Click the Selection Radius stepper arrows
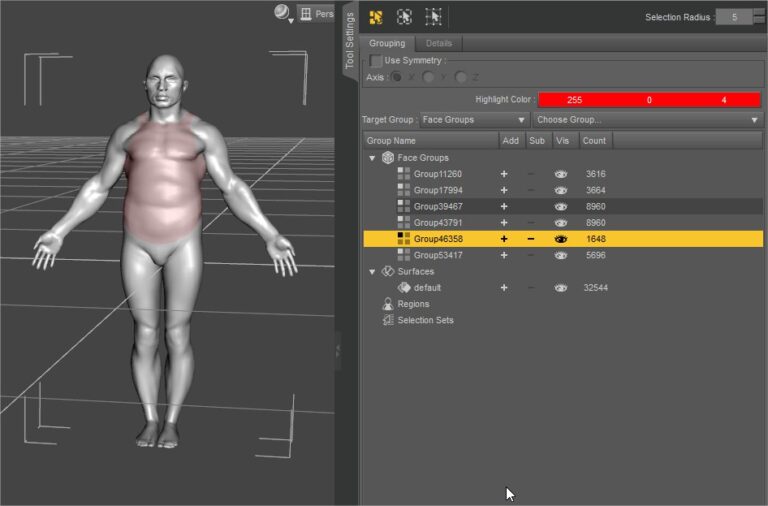 pos(759,17)
